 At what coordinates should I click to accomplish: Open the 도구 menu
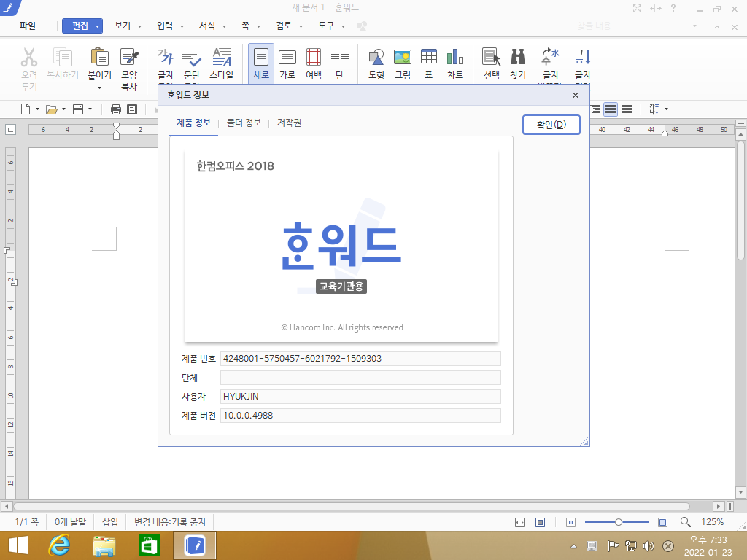click(x=326, y=26)
